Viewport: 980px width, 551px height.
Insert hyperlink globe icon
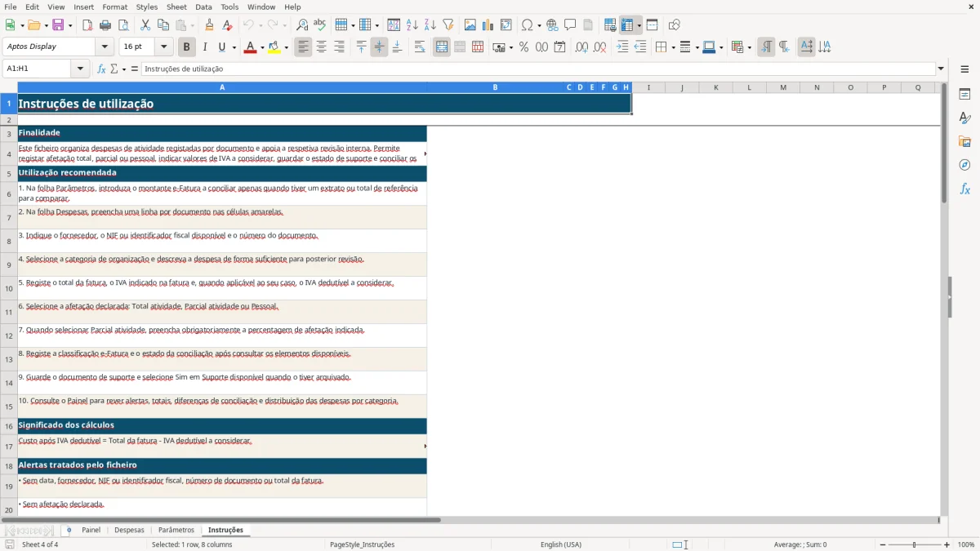pos(552,25)
